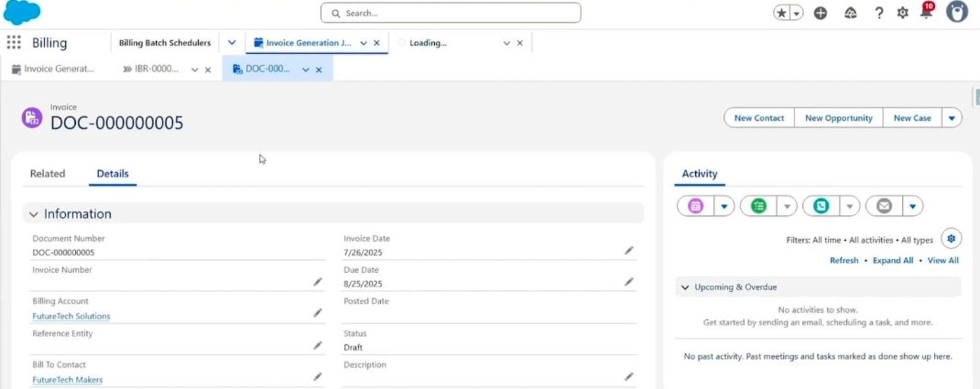Click the Favorites star icon
Screen dimensions: 980x389
(781, 13)
